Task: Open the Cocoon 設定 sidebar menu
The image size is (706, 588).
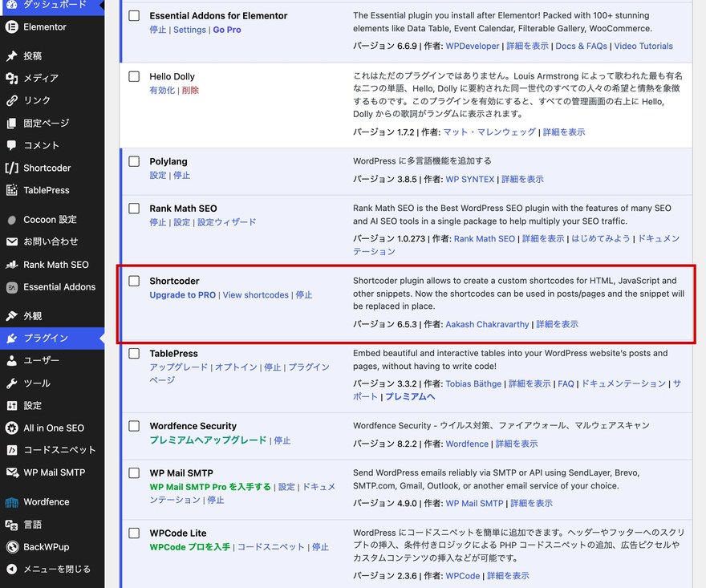Action: [52, 220]
